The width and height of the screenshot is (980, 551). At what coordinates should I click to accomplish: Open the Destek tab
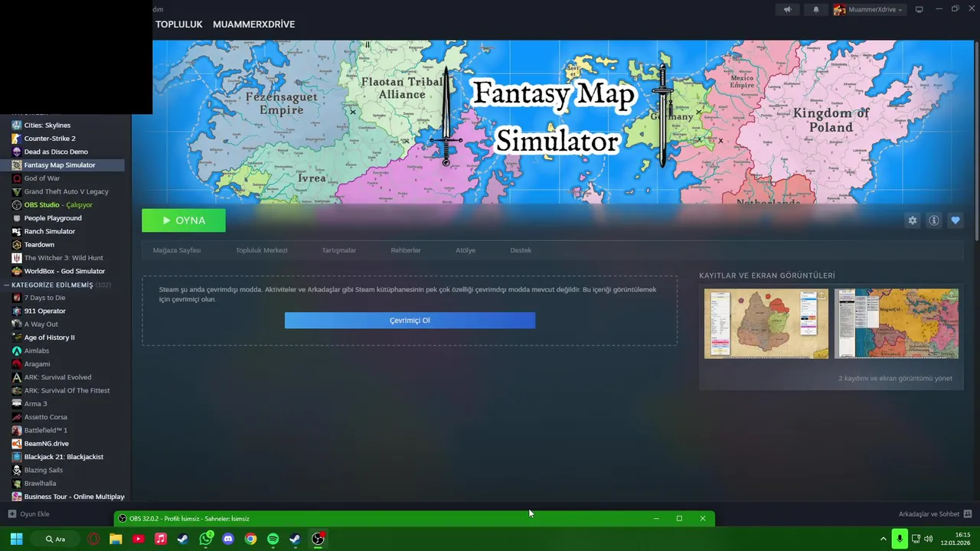(x=521, y=250)
